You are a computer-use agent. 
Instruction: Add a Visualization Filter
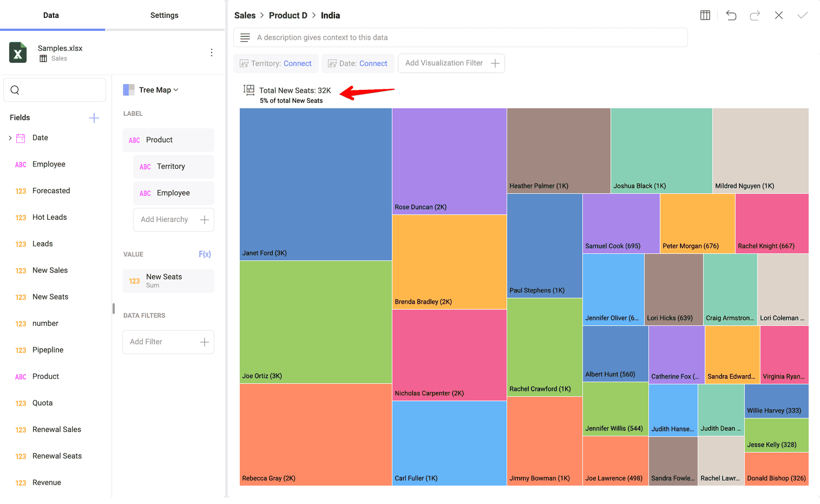pos(451,63)
